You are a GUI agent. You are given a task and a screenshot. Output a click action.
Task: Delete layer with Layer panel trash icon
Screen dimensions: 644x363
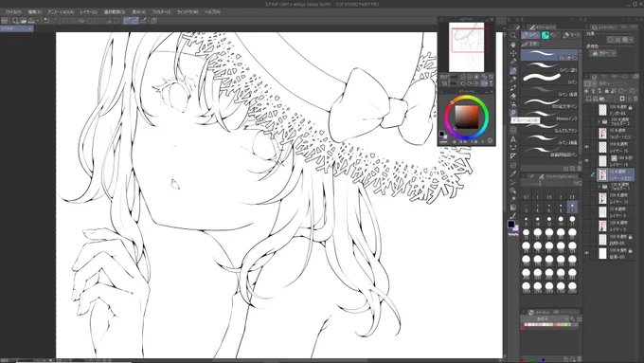coord(635,100)
